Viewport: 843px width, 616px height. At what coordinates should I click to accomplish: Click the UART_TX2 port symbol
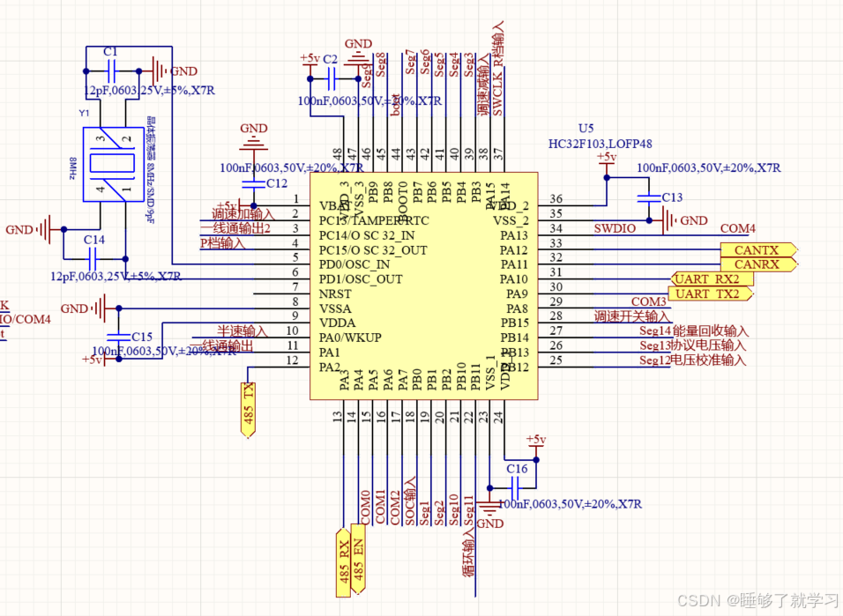pos(710,294)
